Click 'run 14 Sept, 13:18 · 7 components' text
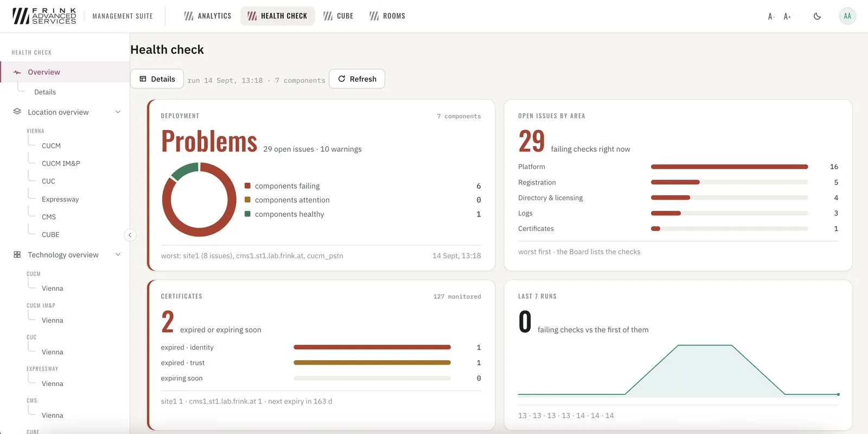Screen dimensions: 868x434 (256, 80)
